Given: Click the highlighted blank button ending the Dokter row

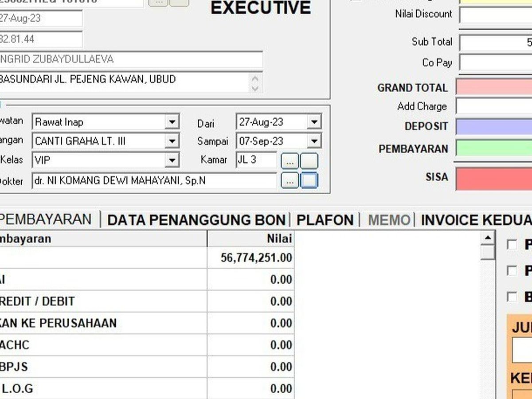Looking at the screenshot, I should coord(309,180).
